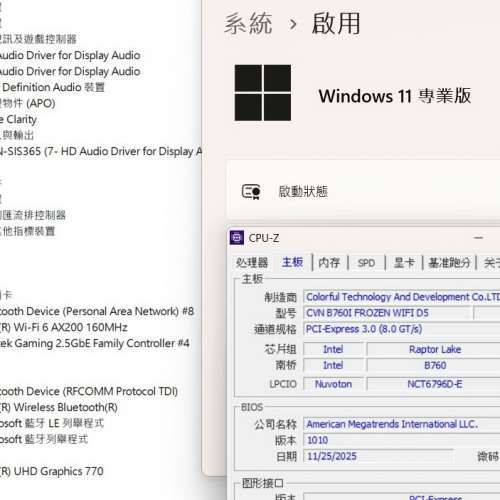Select the 訊及遊戲控制器 category in Device Manager
The height and width of the screenshot is (500, 500).
click(38, 39)
